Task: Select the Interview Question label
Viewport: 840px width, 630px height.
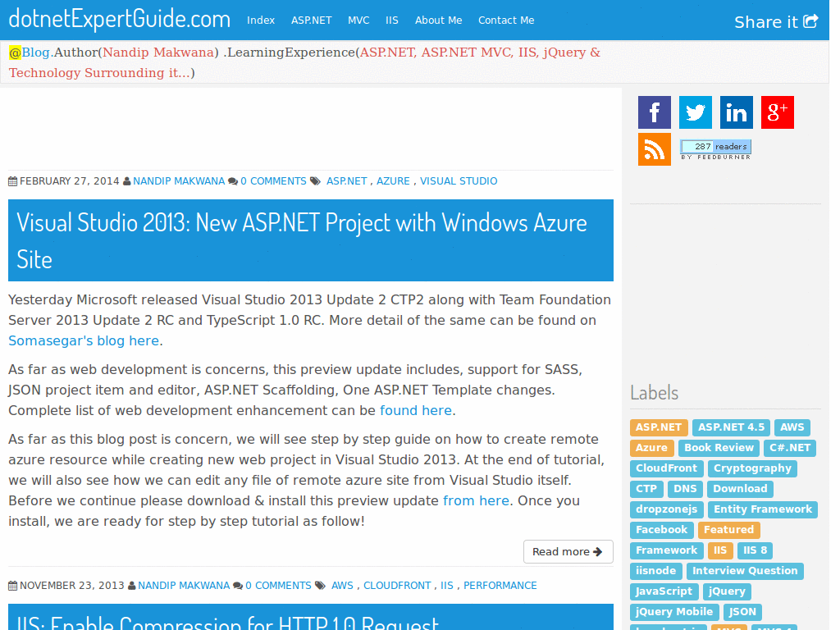Action: click(x=745, y=571)
